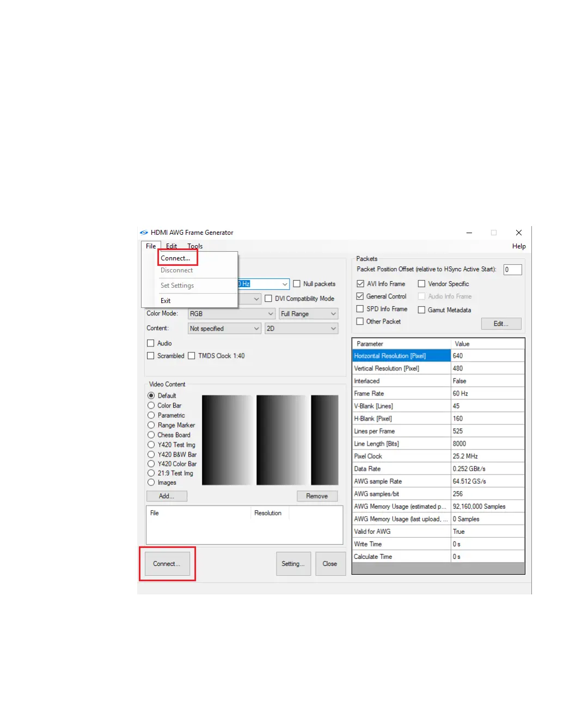Enable the Audio checkbox
The height and width of the screenshot is (706, 588).
[x=151, y=343]
